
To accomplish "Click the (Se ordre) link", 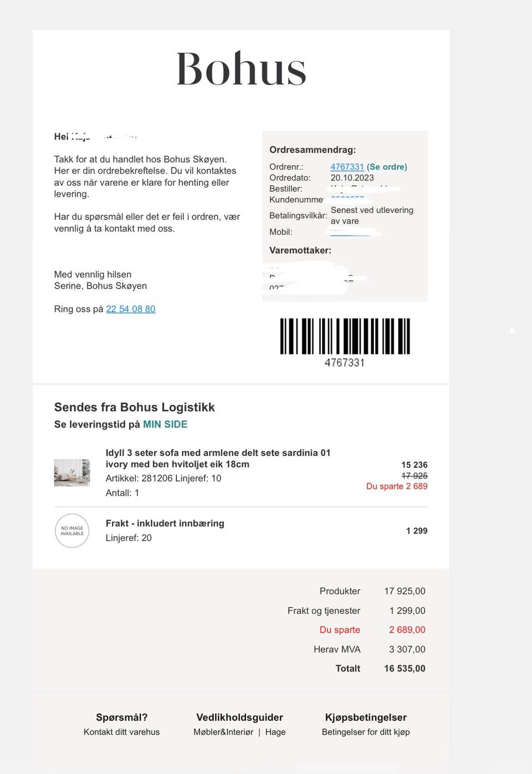I will (387, 167).
